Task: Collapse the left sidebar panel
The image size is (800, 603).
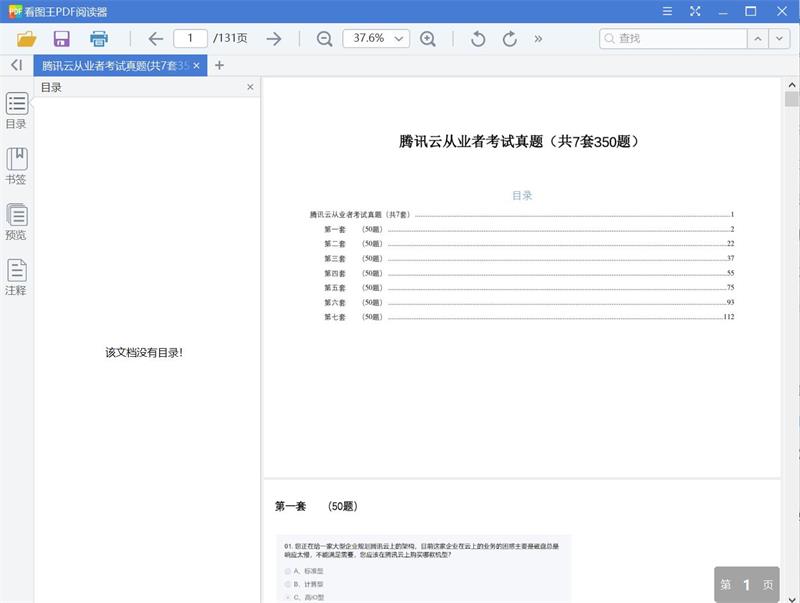Action: click(x=16, y=65)
